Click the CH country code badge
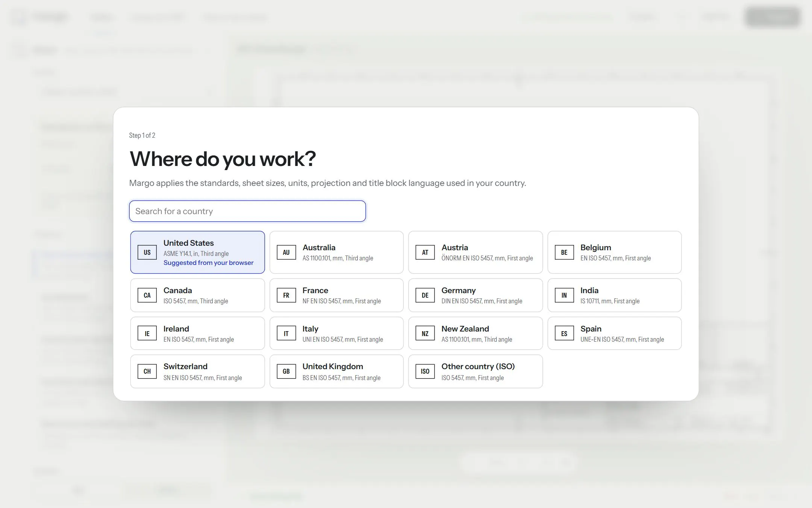This screenshot has width=812, height=508. pyautogui.click(x=147, y=371)
